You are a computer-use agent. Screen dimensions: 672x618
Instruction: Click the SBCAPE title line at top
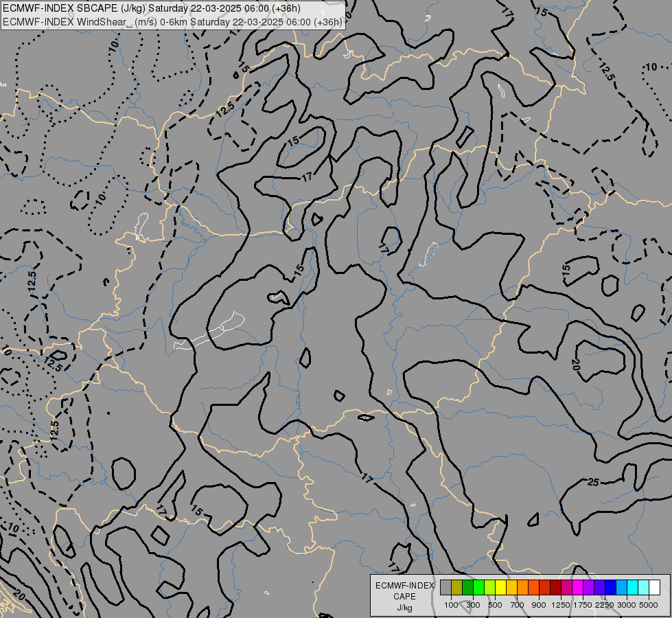point(152,8)
